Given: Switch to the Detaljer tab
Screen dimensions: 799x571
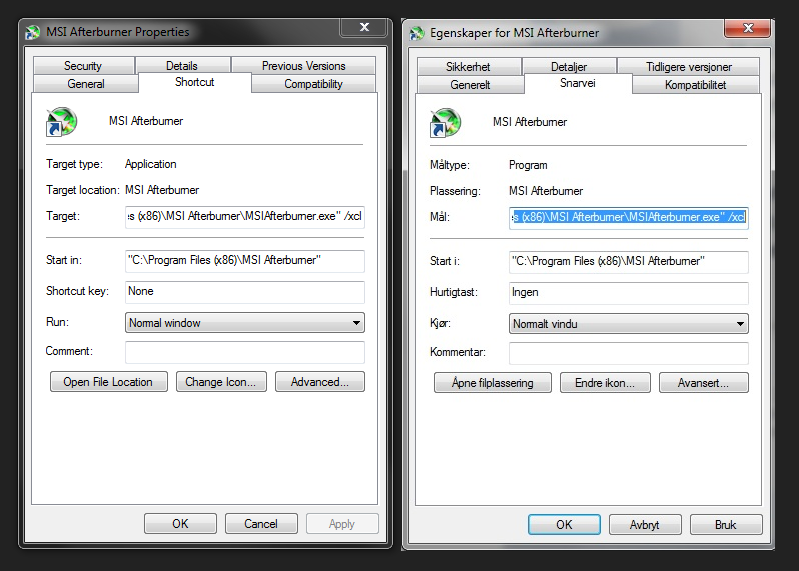Looking at the screenshot, I should click(x=569, y=67).
